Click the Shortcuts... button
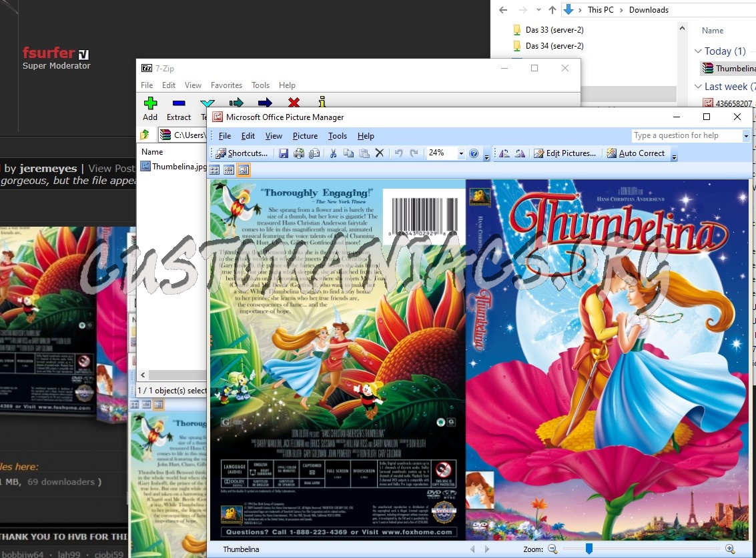 (242, 153)
